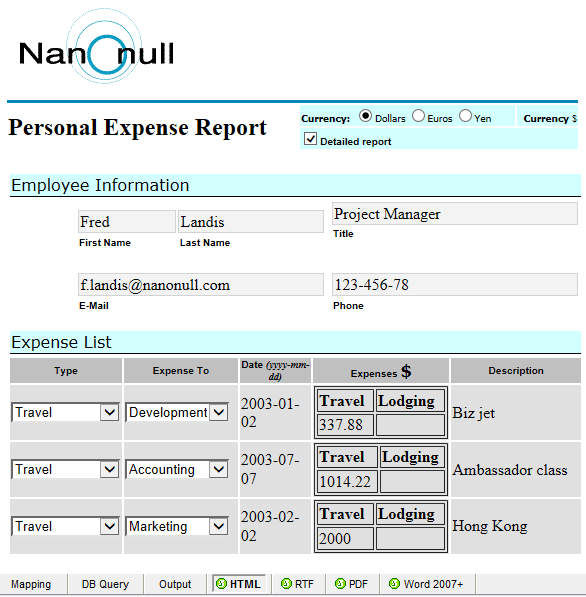
Task: Open the Marketing expense-to dropdown
Action: point(177,526)
